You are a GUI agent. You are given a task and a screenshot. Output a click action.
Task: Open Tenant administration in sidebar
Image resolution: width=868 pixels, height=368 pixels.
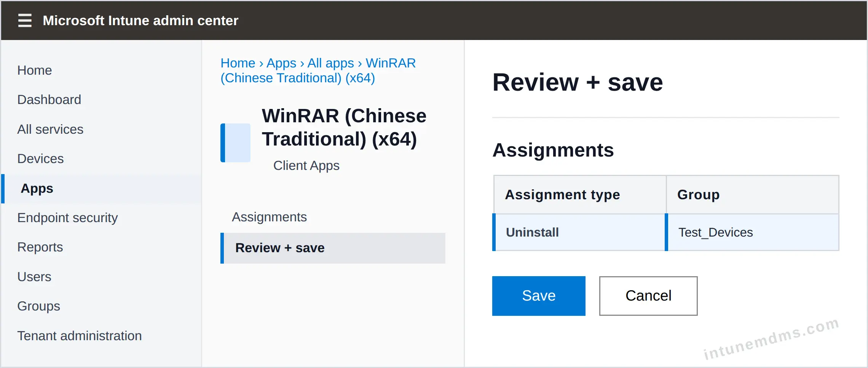pyautogui.click(x=80, y=336)
